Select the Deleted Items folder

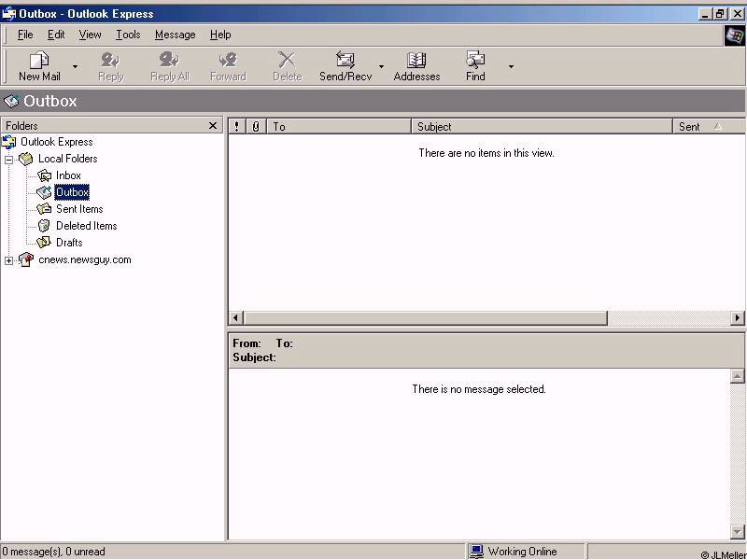coord(86,226)
